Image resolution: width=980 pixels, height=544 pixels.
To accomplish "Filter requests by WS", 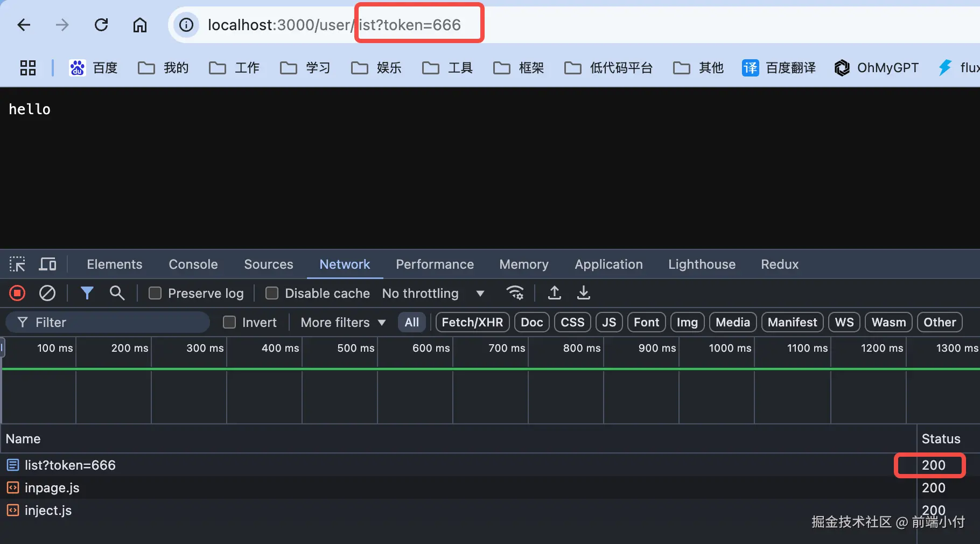I will tap(844, 322).
